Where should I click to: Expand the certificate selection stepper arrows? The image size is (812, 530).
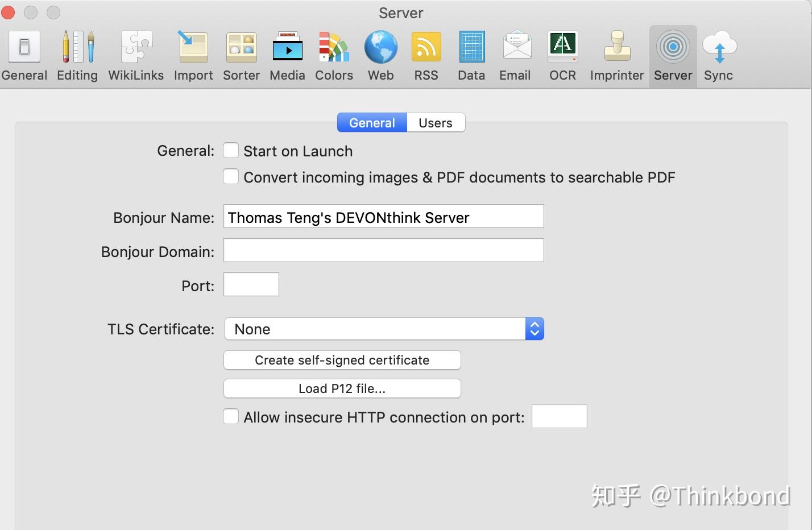[x=533, y=329]
